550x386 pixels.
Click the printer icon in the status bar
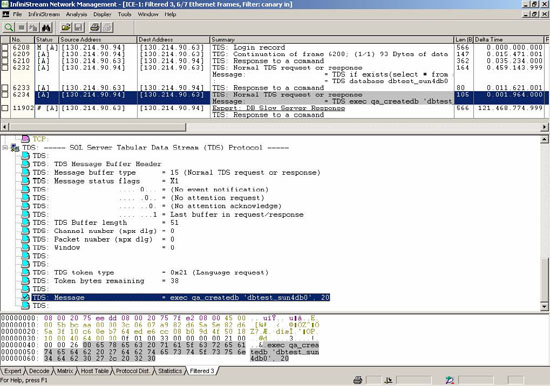(x=357, y=380)
